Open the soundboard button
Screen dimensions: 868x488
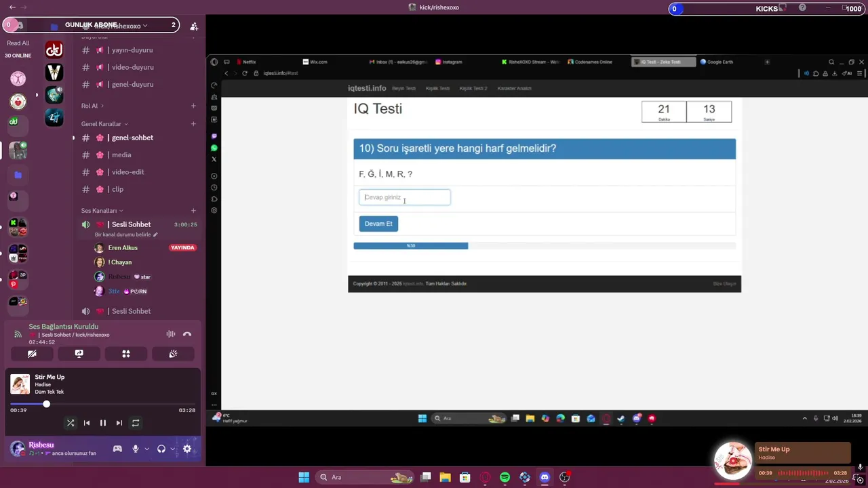pyautogui.click(x=173, y=354)
